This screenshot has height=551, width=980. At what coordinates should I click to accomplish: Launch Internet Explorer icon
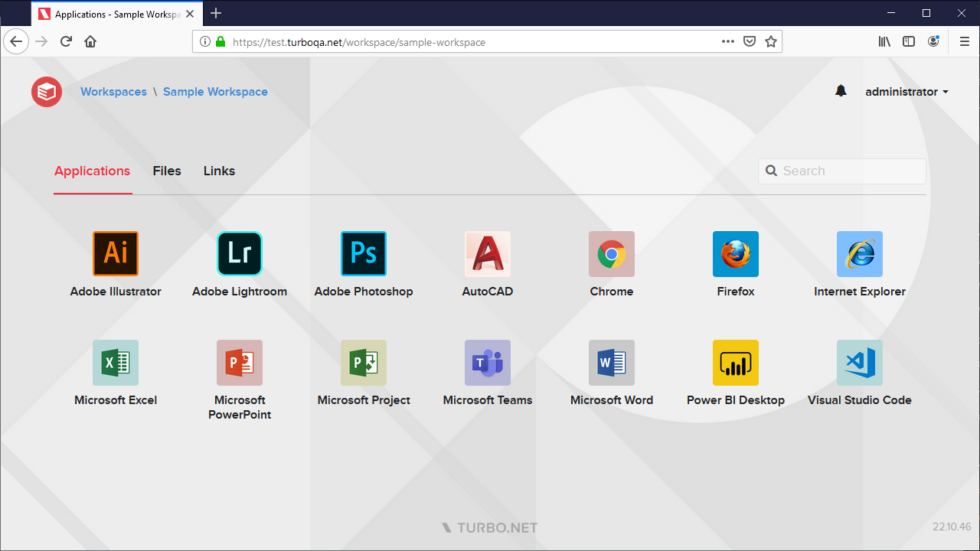(x=860, y=253)
